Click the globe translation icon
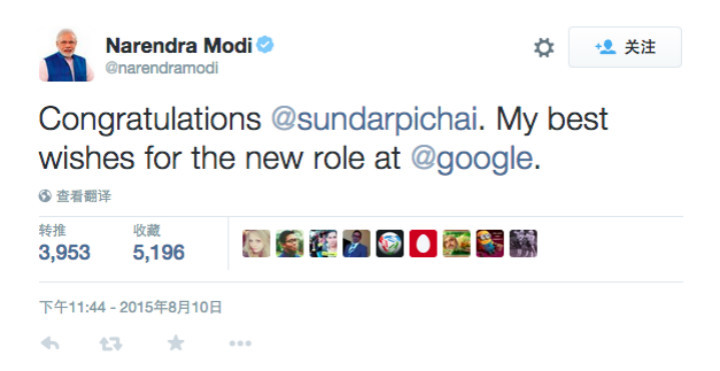The width and height of the screenshot is (720, 371). click(45, 196)
